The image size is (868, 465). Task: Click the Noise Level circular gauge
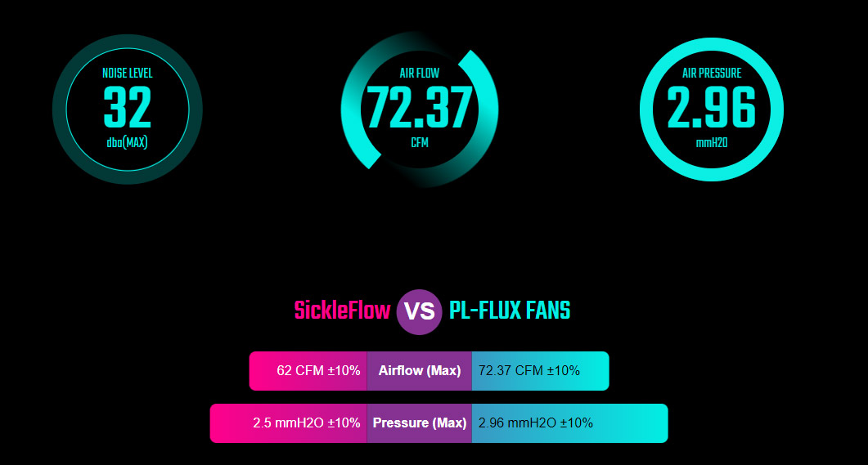pyautogui.click(x=128, y=110)
